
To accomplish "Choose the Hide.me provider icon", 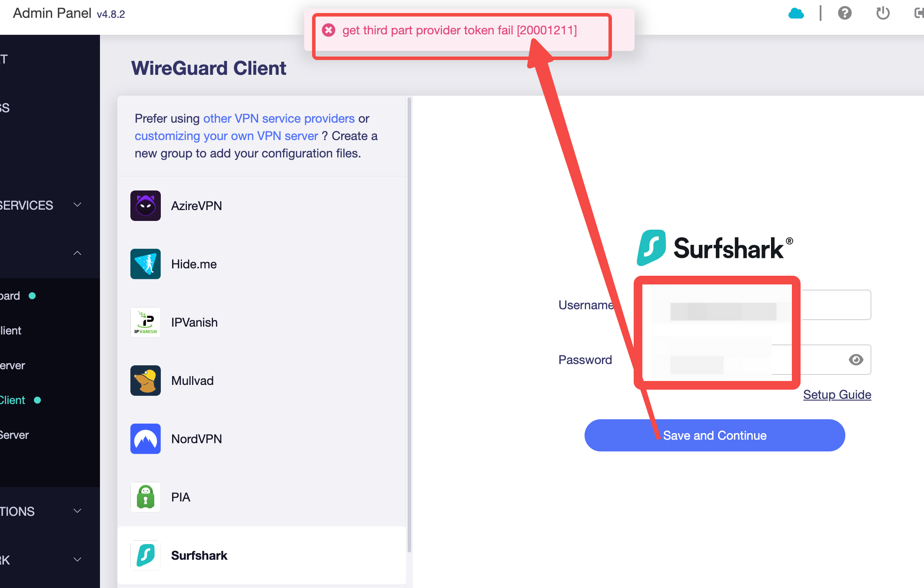I will (x=146, y=264).
